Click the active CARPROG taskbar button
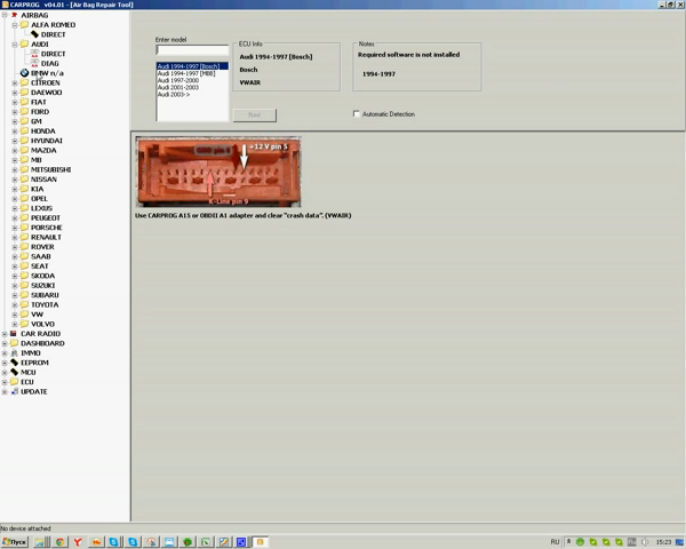The width and height of the screenshot is (686, 549). coord(261,542)
